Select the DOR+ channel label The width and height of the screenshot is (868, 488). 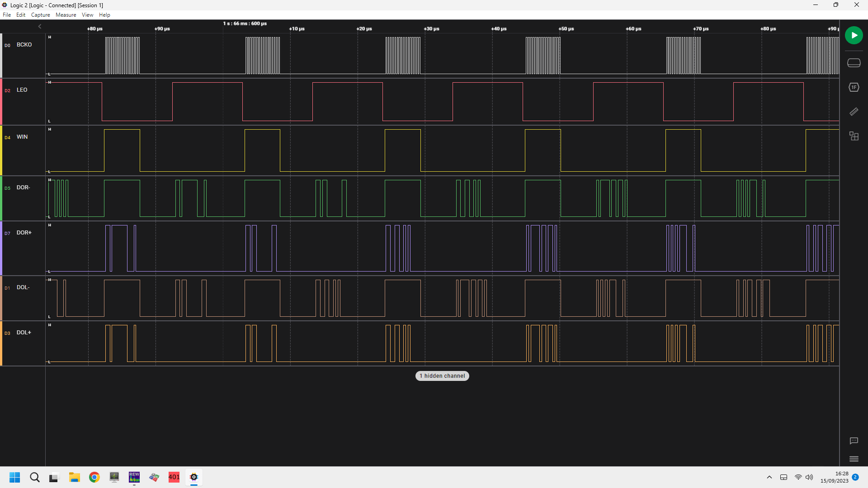pyautogui.click(x=24, y=233)
